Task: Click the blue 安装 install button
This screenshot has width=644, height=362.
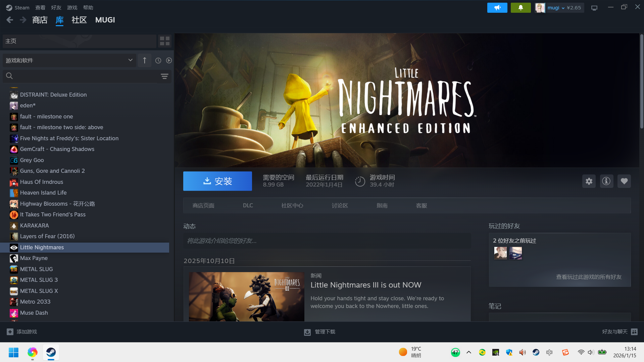Action: (x=217, y=181)
